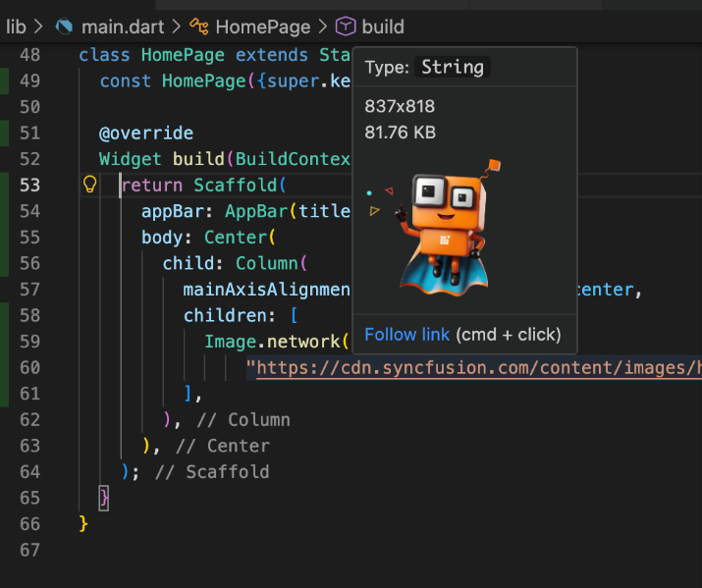
Task: Place cursor on AppBar constructor call
Action: 256,211
